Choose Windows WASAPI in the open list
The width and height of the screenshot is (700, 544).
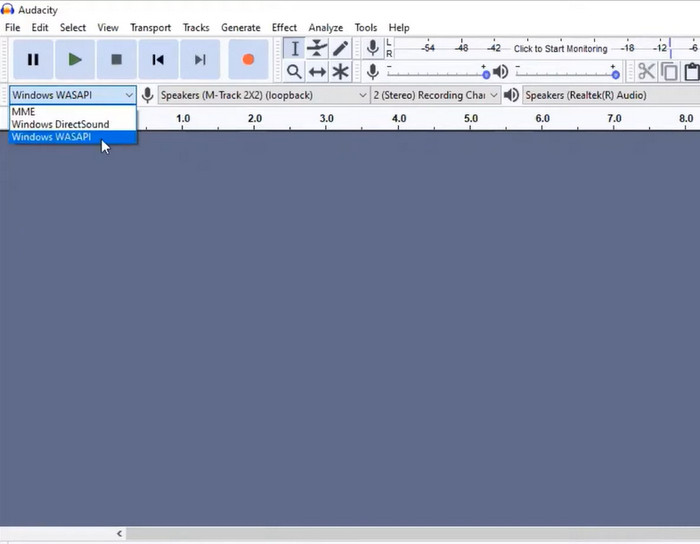click(73, 137)
